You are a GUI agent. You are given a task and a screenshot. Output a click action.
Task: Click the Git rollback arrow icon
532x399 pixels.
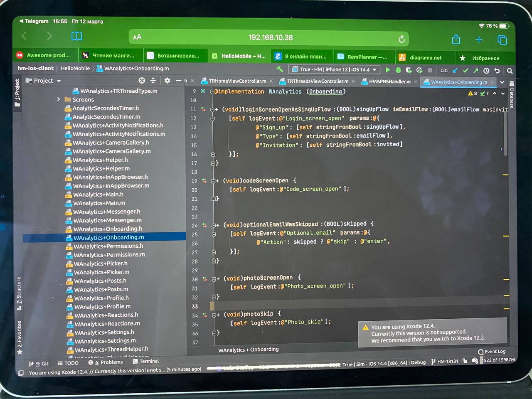coord(497,71)
